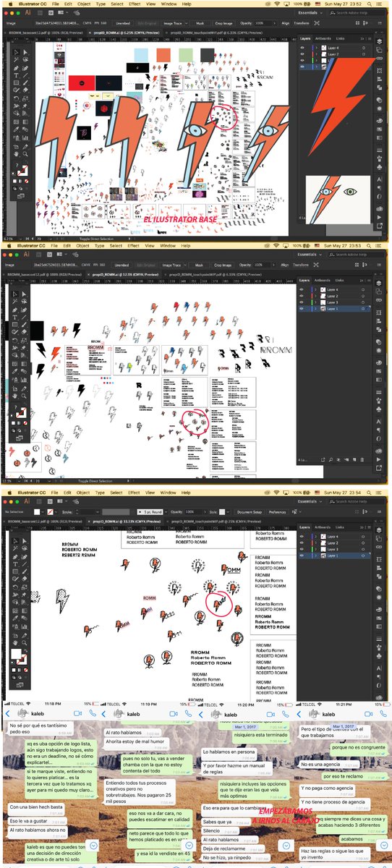Toggle Layer 3 visibility in the 12.5% window
392x868 pixels.
(302, 302)
